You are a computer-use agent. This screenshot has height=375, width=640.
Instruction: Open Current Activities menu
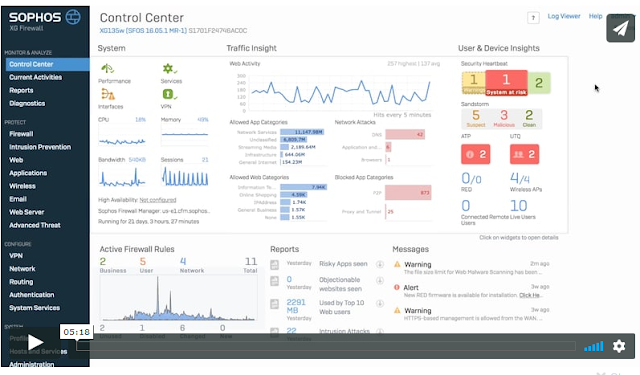click(36, 77)
